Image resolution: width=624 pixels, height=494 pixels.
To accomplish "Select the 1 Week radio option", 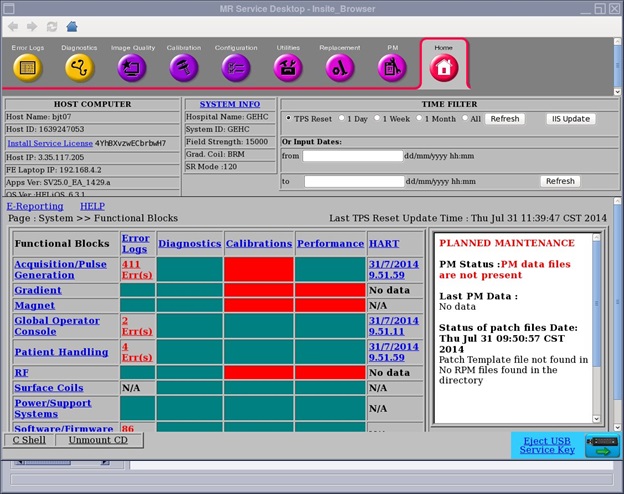I will (x=379, y=119).
